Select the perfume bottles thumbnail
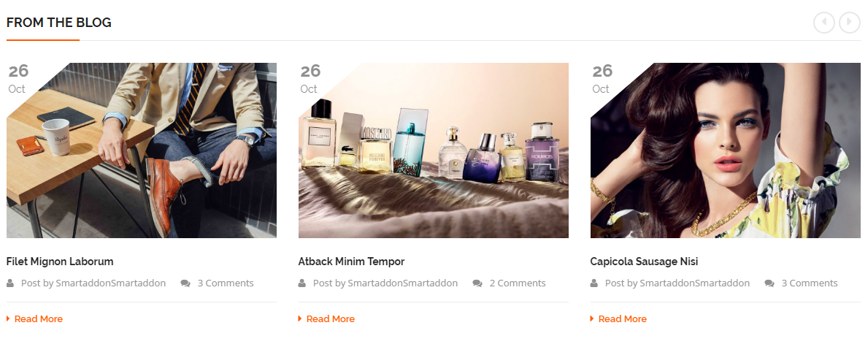Screen dimensions: 868x347 434,150
